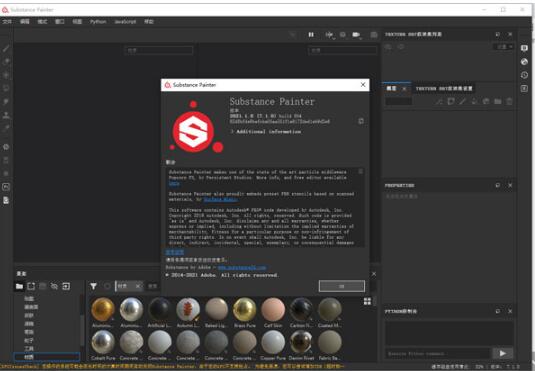Toggle the shelf hide (crossed eye) icon
Viewport: 535px width, 371px height.
click(54, 286)
